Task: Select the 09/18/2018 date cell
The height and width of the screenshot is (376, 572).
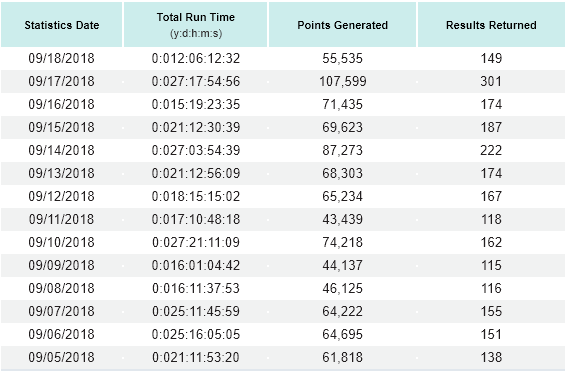Action: point(62,58)
